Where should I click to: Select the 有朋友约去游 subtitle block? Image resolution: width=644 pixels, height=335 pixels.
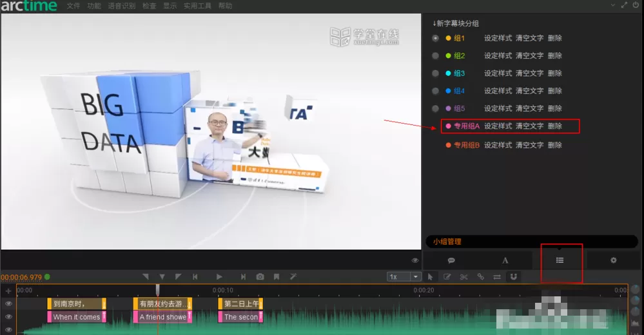(x=162, y=304)
